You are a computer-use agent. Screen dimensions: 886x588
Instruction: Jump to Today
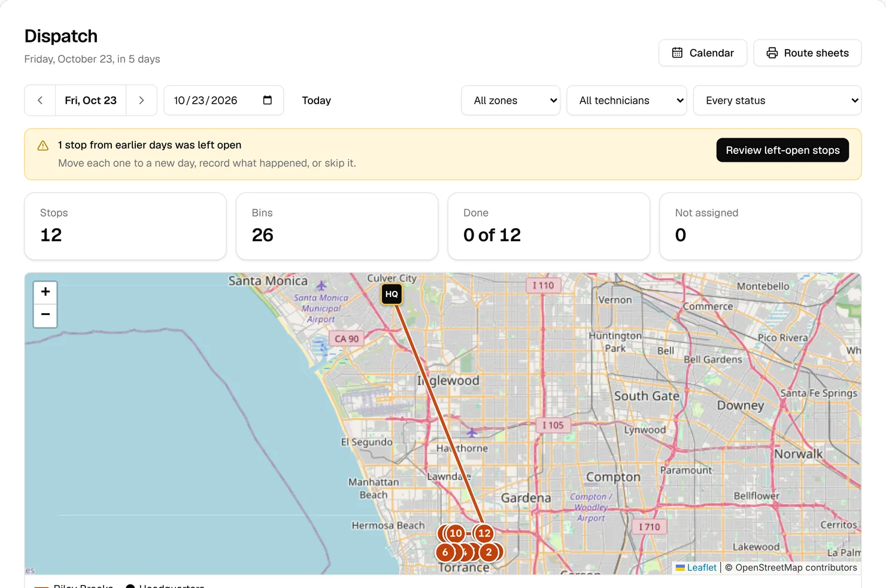[316, 101]
